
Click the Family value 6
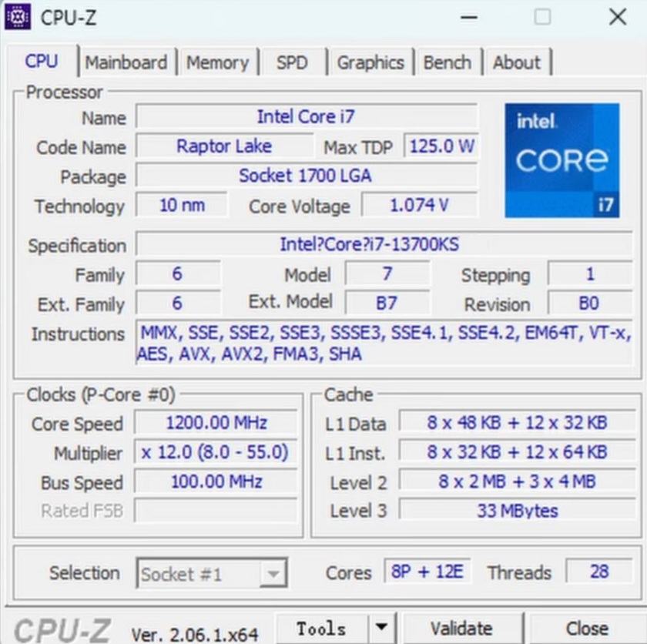[178, 273]
